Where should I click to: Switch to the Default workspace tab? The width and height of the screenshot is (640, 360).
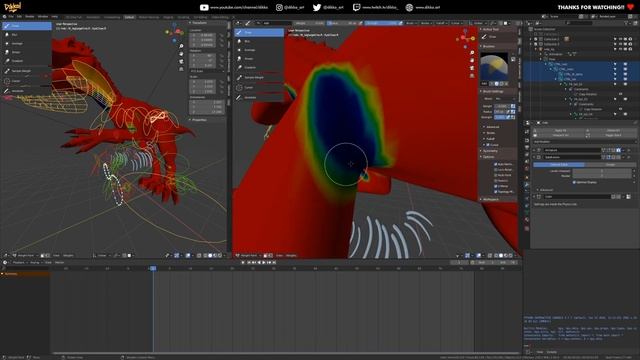(x=129, y=17)
